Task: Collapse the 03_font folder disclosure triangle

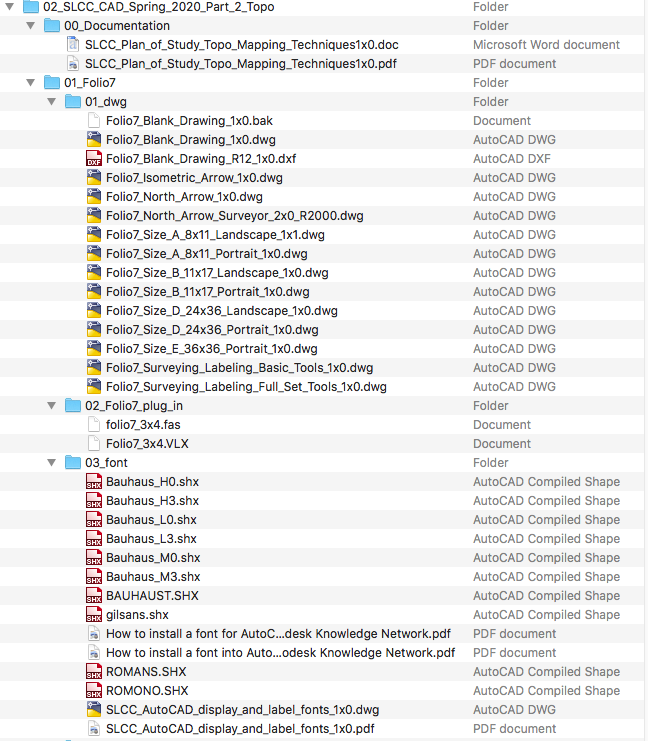Action: (x=52, y=463)
